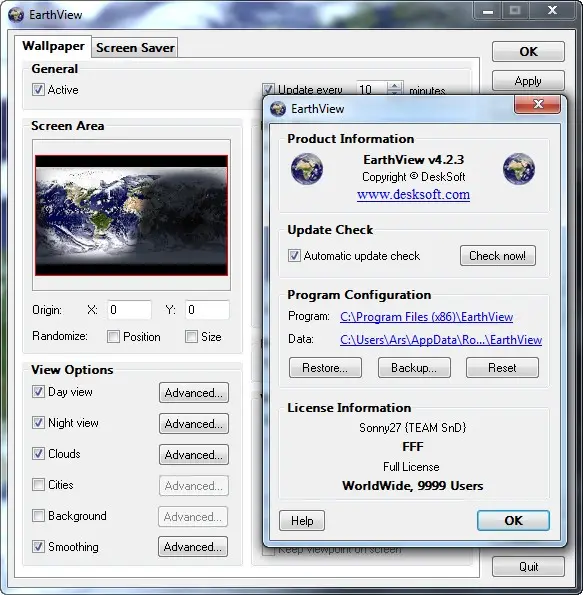Screen dimensions: 583x595
Task: Uncheck the Clouds option
Action: tap(38, 454)
